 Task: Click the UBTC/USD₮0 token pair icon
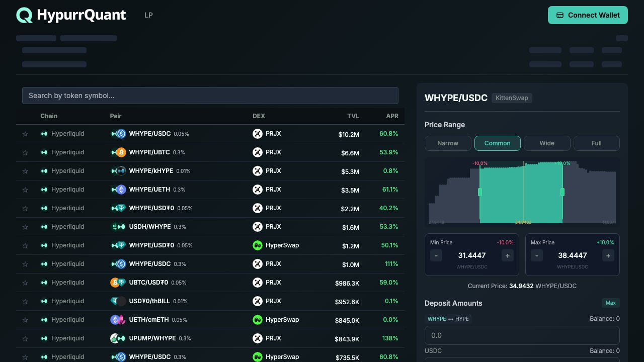pos(118,283)
